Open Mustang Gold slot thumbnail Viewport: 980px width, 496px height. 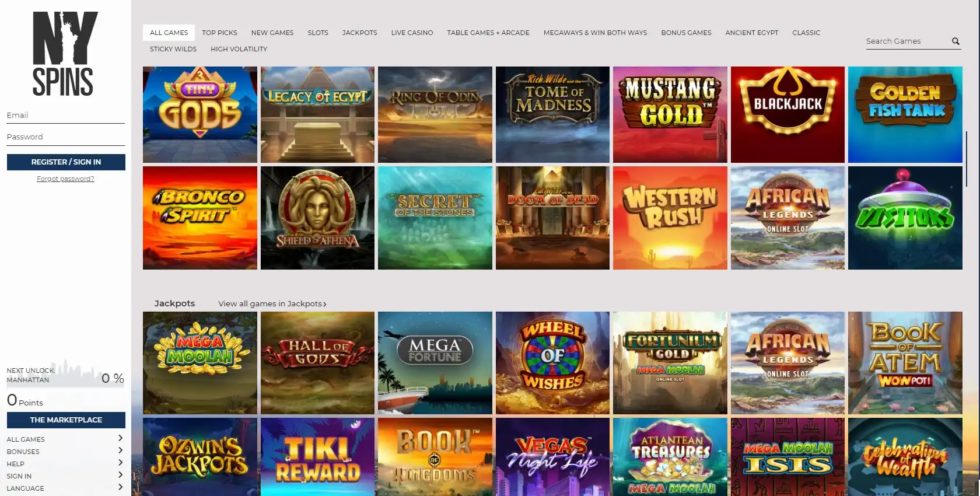point(670,114)
